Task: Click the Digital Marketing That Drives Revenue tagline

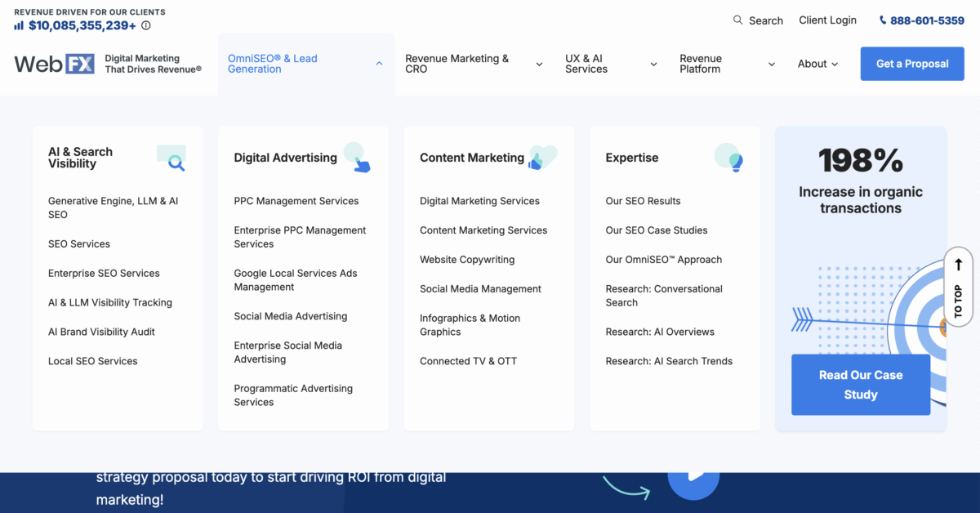Action: click(x=154, y=64)
